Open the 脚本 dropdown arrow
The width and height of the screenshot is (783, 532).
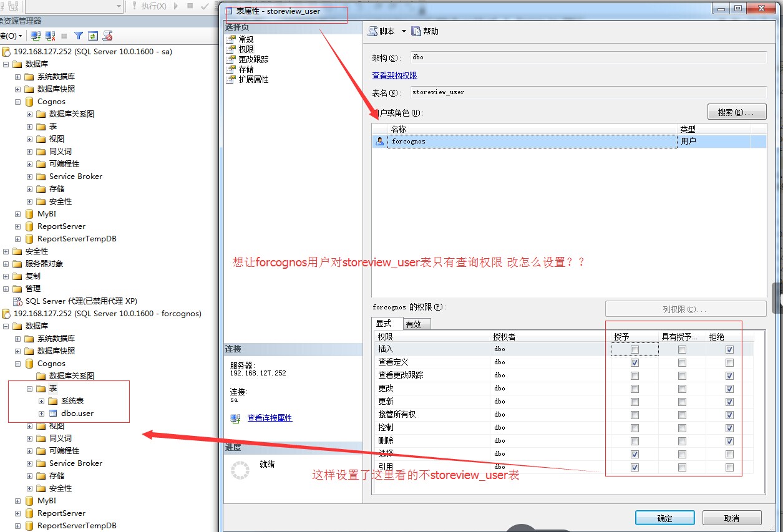coord(404,31)
